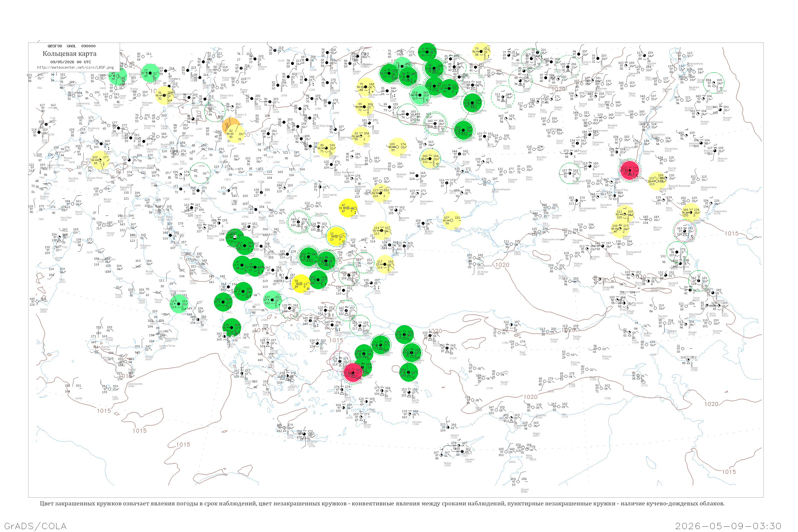Click the "Isparta" station label
The image size is (798, 532).
[x=415, y=400]
